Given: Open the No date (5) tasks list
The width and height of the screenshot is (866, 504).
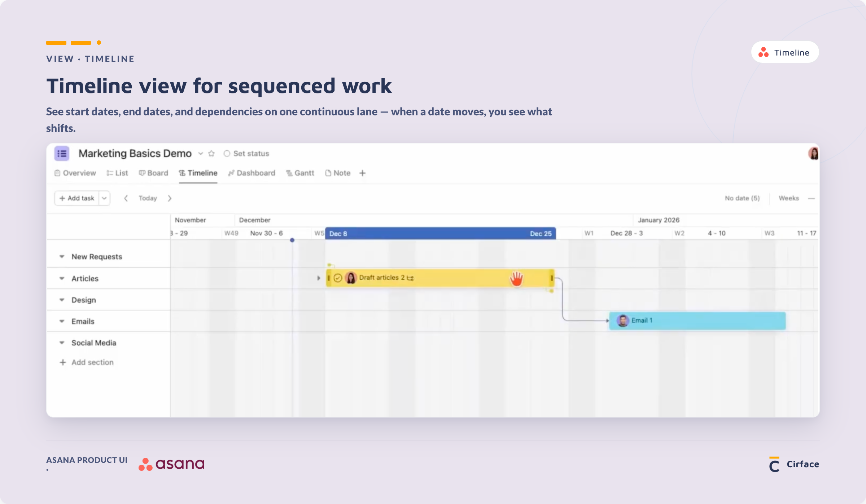Looking at the screenshot, I should coord(742,198).
